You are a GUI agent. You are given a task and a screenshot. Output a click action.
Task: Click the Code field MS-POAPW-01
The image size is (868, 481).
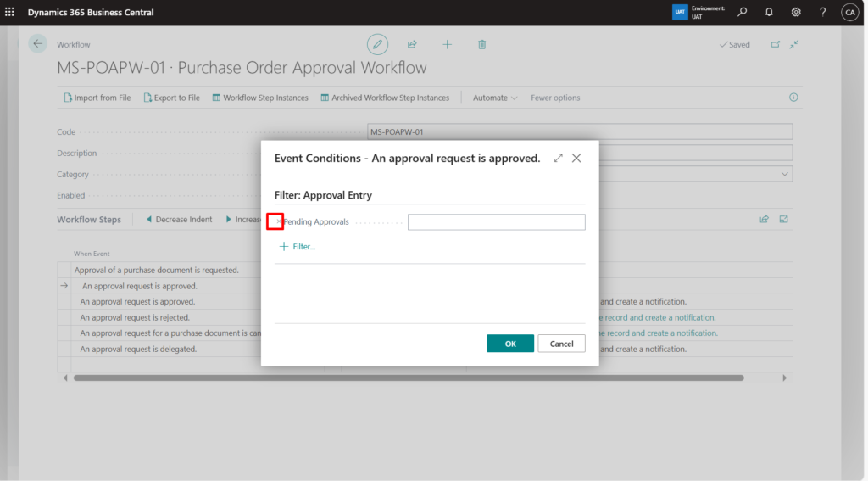(x=580, y=131)
